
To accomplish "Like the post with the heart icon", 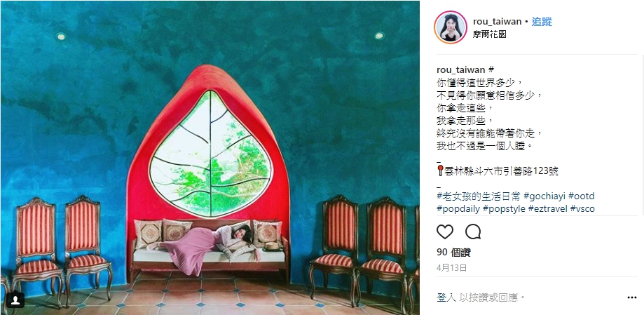I will tap(445, 232).
